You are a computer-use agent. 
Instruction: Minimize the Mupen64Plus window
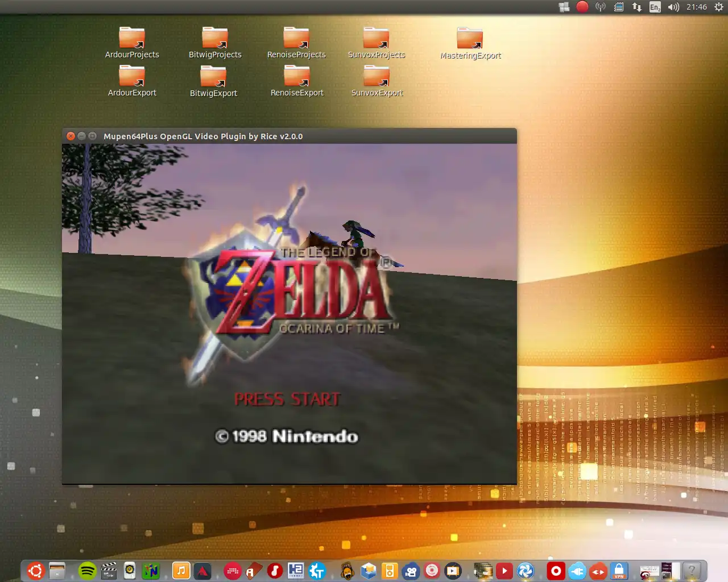(x=81, y=136)
